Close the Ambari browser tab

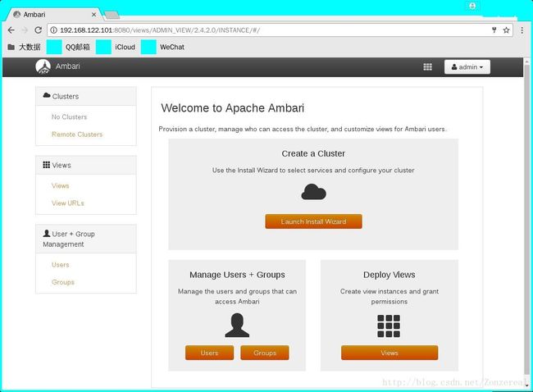click(93, 15)
